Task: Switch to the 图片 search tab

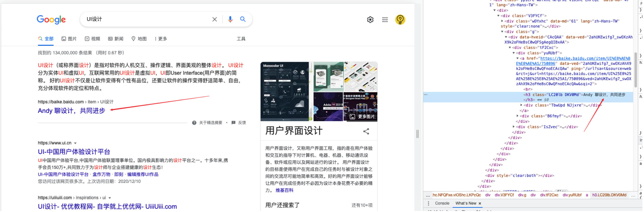Action: click(x=69, y=39)
